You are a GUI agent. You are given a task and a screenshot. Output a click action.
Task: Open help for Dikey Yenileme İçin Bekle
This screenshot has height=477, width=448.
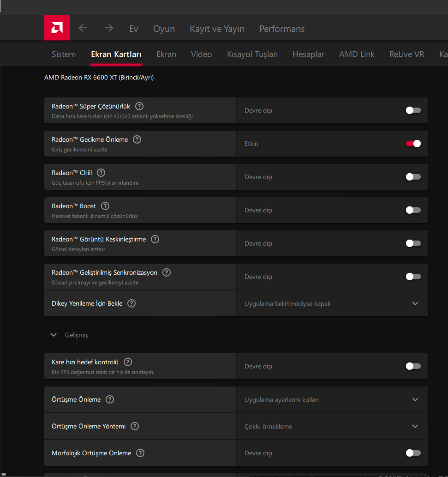[131, 303]
